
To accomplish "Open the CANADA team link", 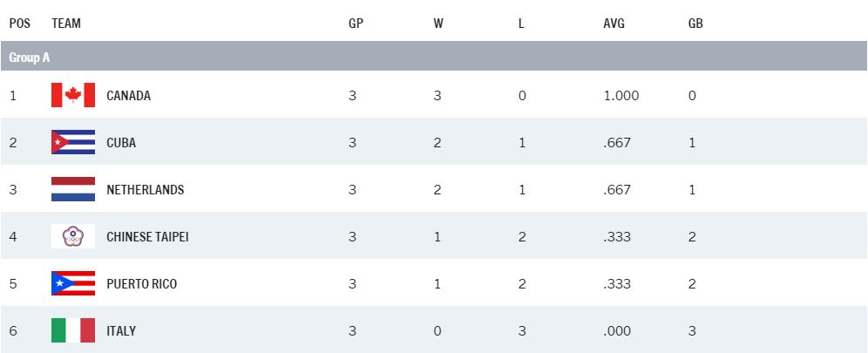I will point(128,96).
